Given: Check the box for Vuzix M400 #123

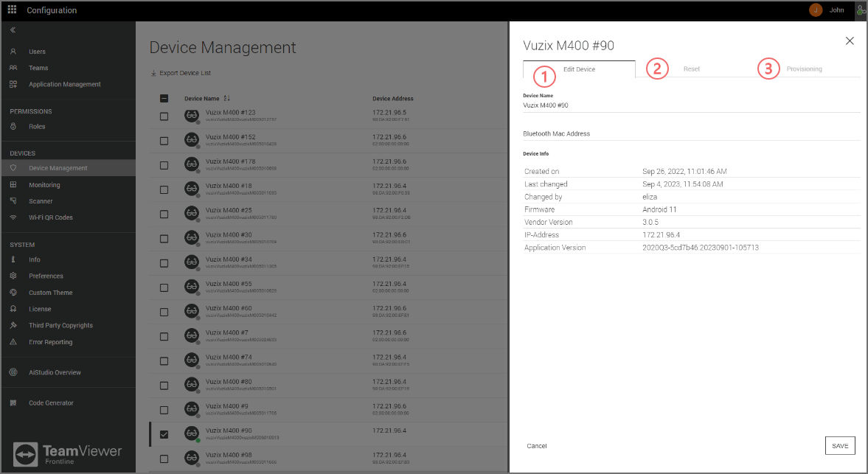Looking at the screenshot, I should coord(164,116).
